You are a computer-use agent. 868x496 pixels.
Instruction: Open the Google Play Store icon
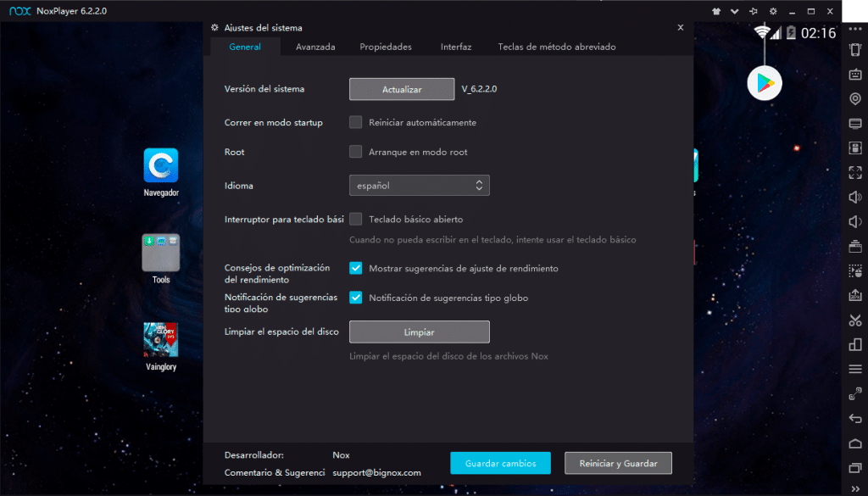point(765,82)
